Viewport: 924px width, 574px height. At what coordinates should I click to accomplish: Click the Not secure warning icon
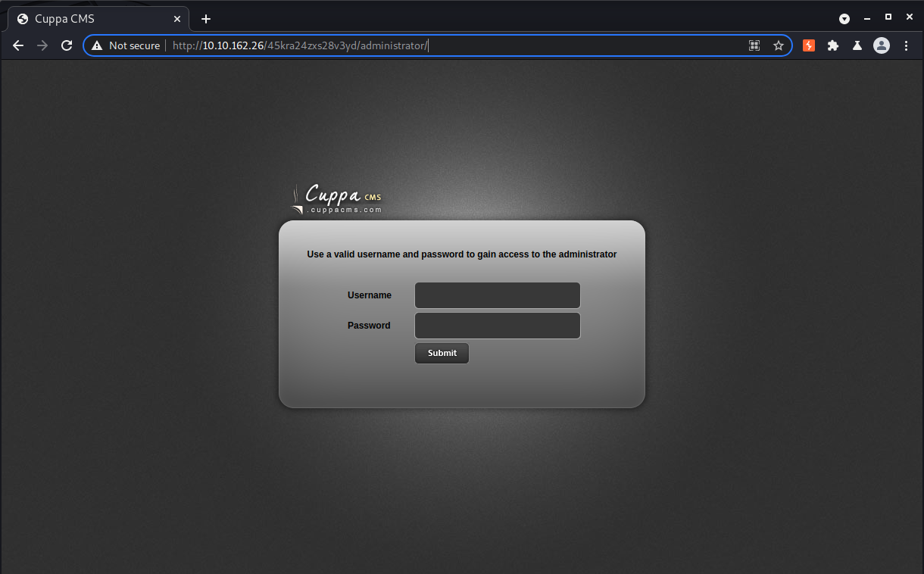tap(96, 45)
